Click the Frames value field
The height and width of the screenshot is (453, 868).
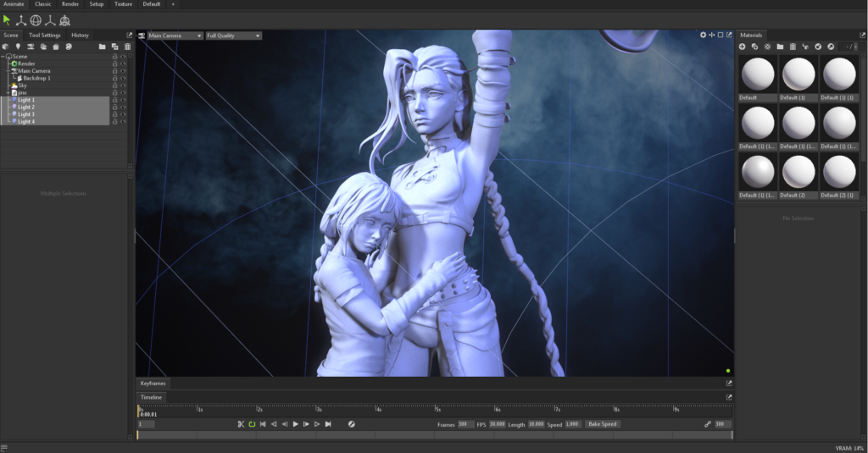tap(465, 424)
